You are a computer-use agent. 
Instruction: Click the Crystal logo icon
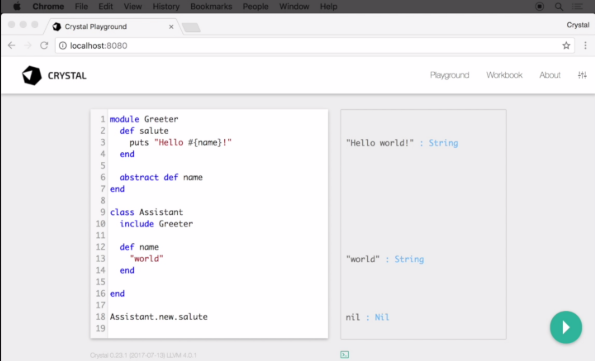pyautogui.click(x=31, y=75)
